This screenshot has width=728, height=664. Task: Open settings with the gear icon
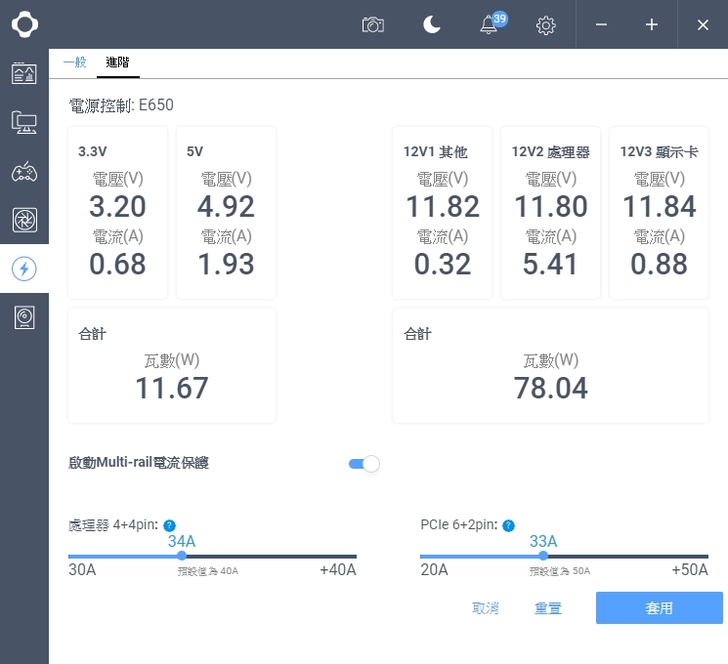pos(546,25)
